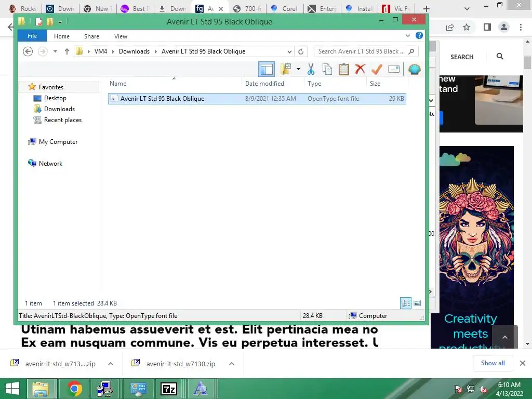Image resolution: width=532 pixels, height=399 pixels.
Task: Select the Avenir LT Std 95 Black Oblique file
Action: pyautogui.click(x=257, y=99)
